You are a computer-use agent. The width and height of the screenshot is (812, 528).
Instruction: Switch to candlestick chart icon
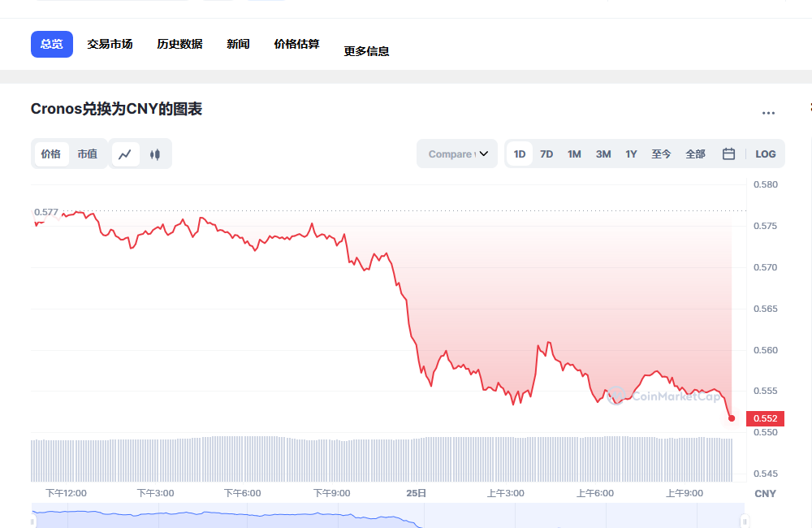(155, 154)
